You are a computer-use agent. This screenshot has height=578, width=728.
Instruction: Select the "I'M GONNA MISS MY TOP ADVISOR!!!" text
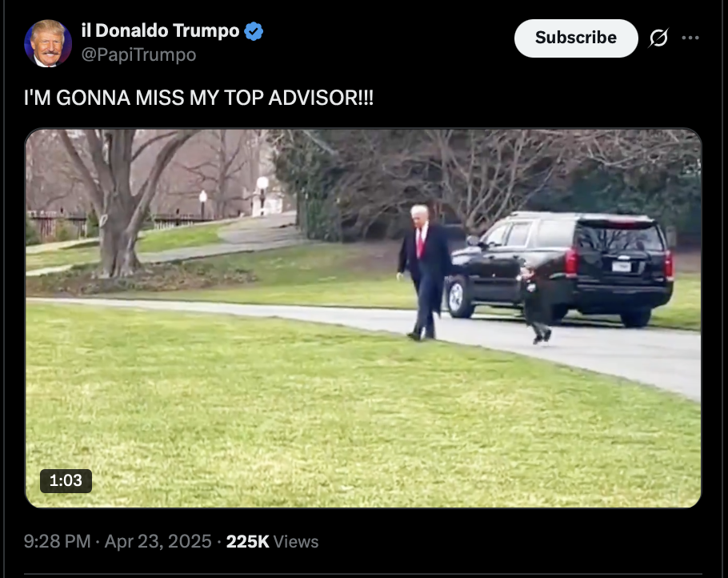(x=198, y=98)
